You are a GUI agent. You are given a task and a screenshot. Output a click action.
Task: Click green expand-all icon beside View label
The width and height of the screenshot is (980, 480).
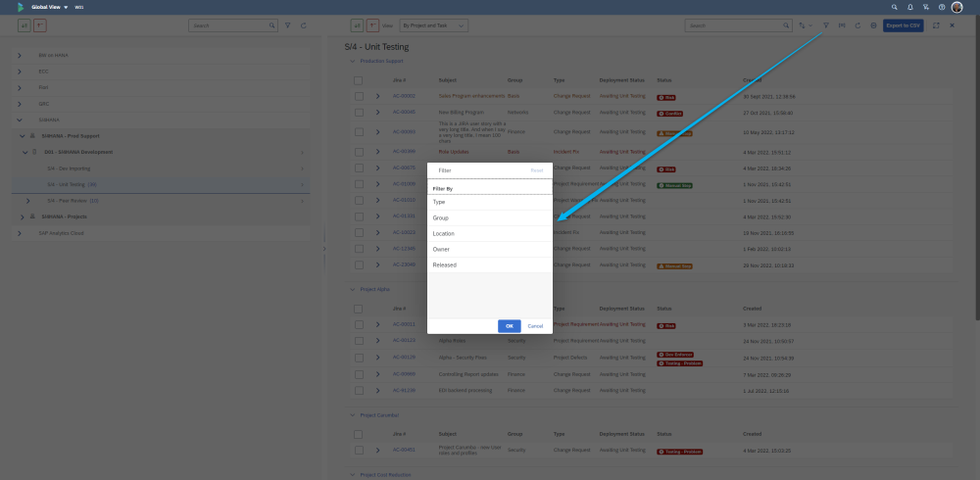point(357,25)
